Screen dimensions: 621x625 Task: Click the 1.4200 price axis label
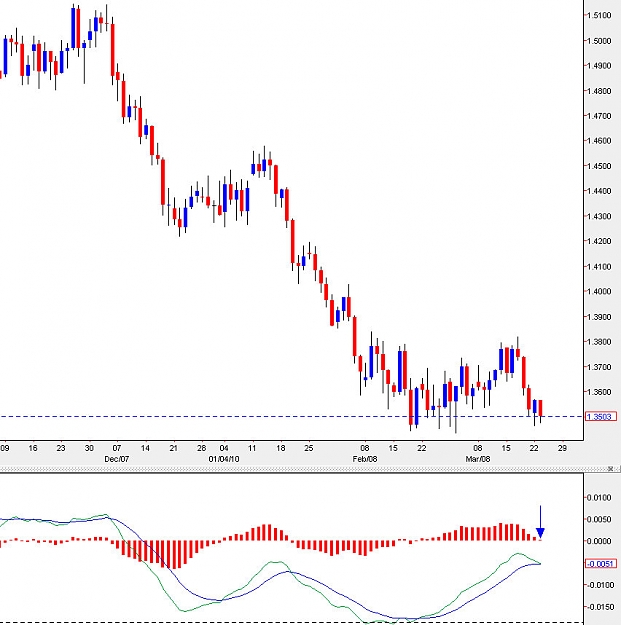599,242
